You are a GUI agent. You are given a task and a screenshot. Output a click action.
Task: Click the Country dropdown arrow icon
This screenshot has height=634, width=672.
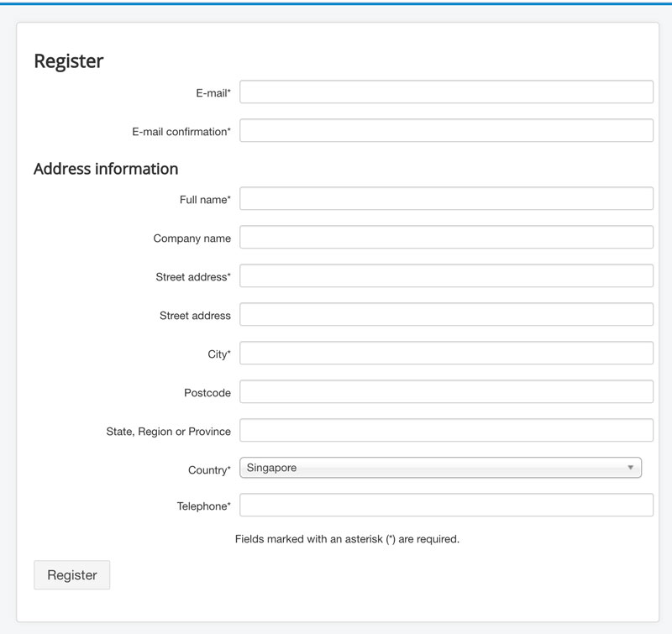pos(631,468)
